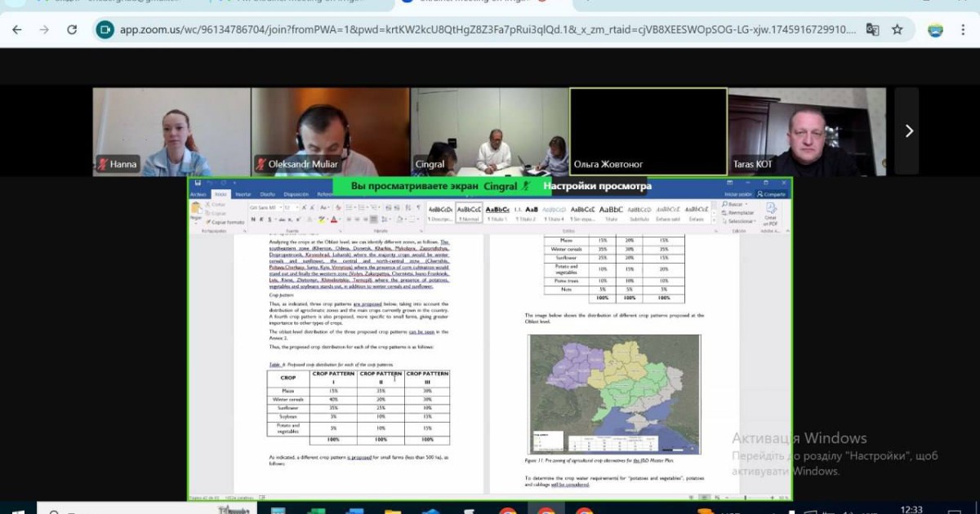Apply the Título 2 style
This screenshot has height=514, width=980.
[x=527, y=213]
